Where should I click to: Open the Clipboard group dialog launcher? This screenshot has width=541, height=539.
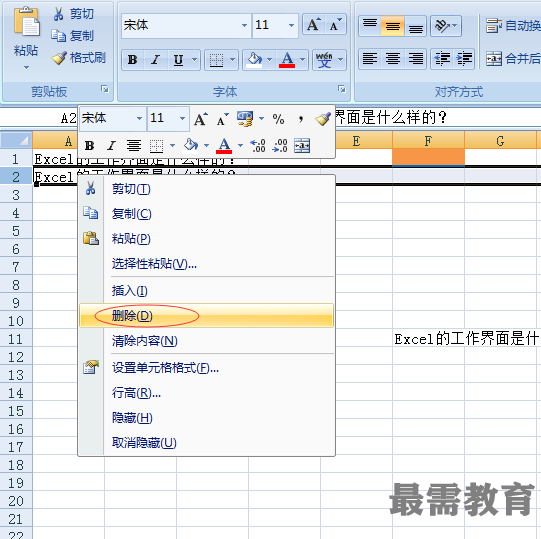[105, 89]
